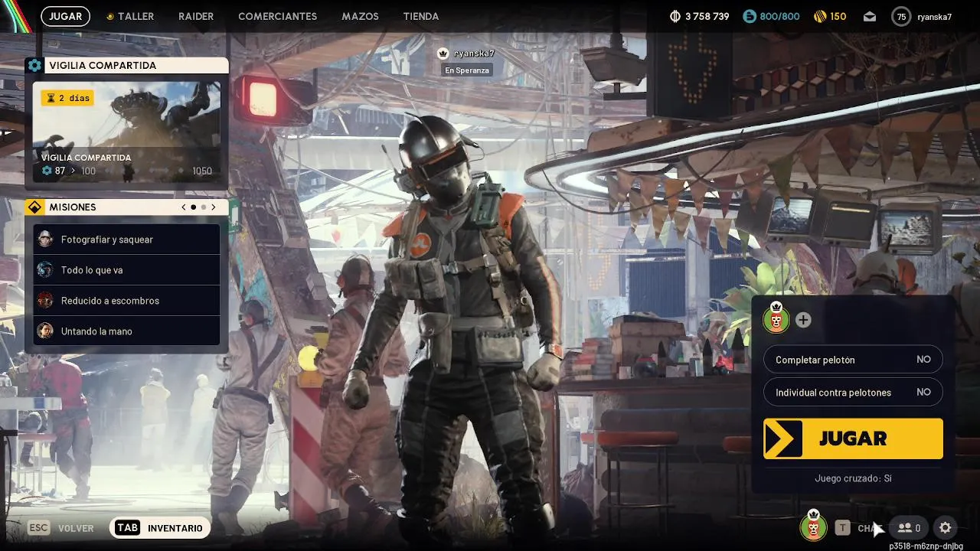
Task: Click bottom bar luchador avatar icon
Action: [813, 527]
